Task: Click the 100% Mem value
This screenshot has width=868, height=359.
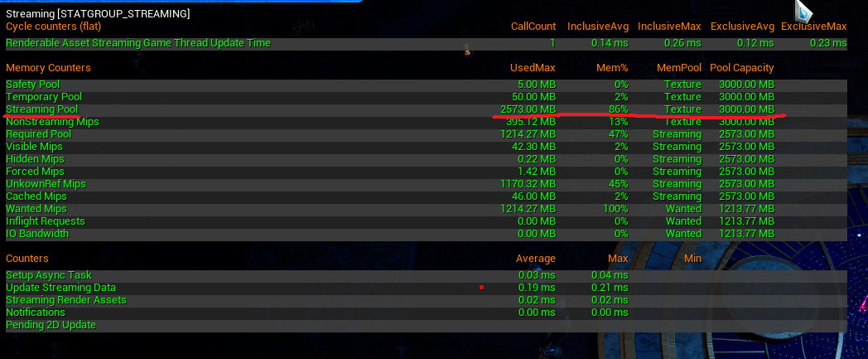Action: pyautogui.click(x=615, y=208)
